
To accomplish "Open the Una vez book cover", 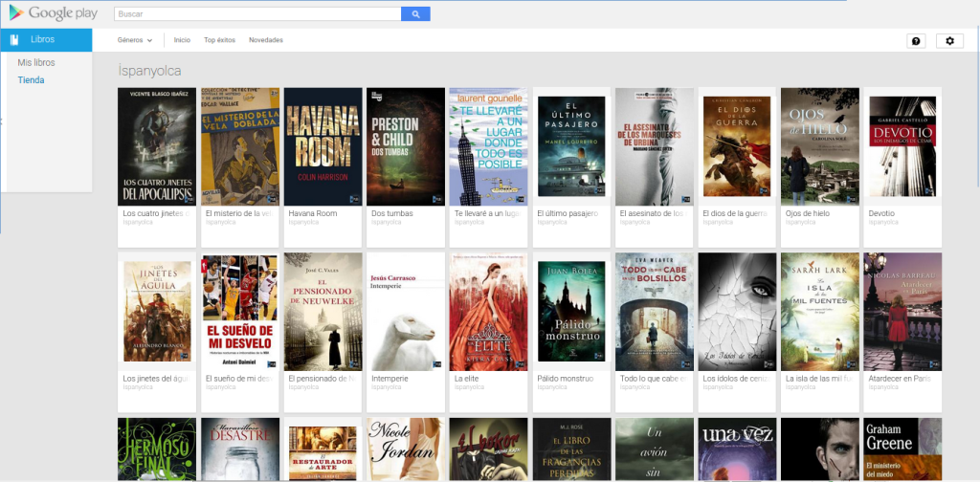I will pyautogui.click(x=737, y=449).
